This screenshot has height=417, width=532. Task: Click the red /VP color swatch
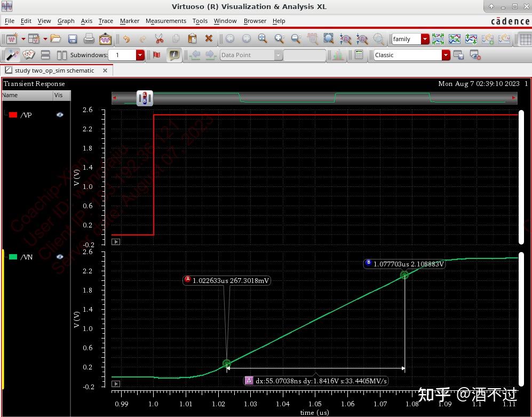tap(13, 115)
